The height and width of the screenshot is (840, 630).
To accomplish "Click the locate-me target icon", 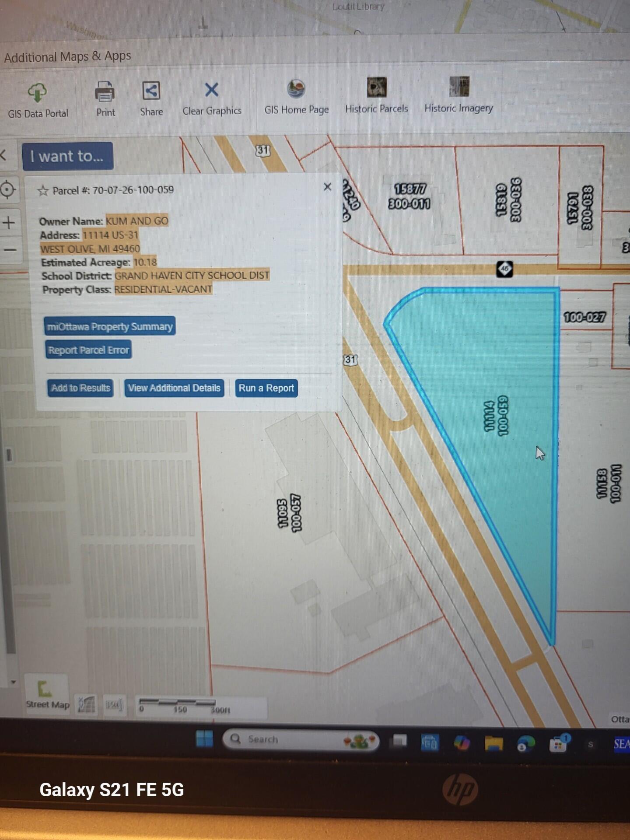I will [8, 190].
